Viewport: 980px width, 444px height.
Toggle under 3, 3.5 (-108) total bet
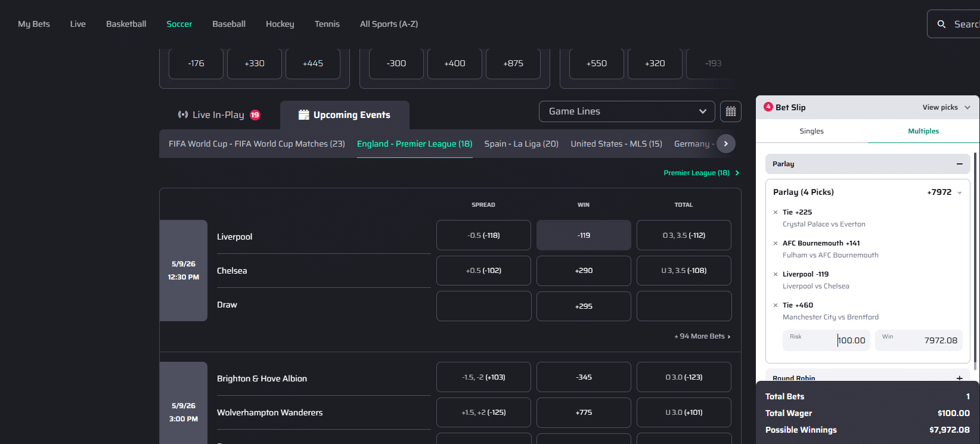coord(684,271)
